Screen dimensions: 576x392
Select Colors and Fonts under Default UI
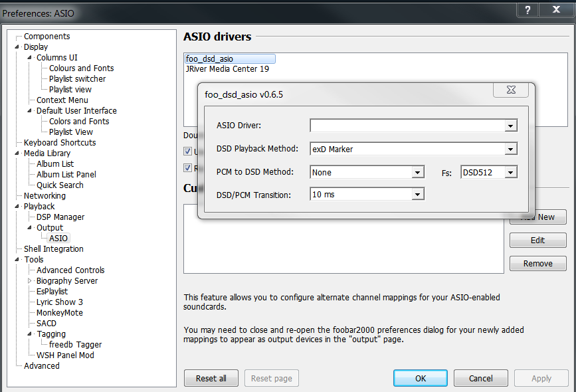pos(79,122)
